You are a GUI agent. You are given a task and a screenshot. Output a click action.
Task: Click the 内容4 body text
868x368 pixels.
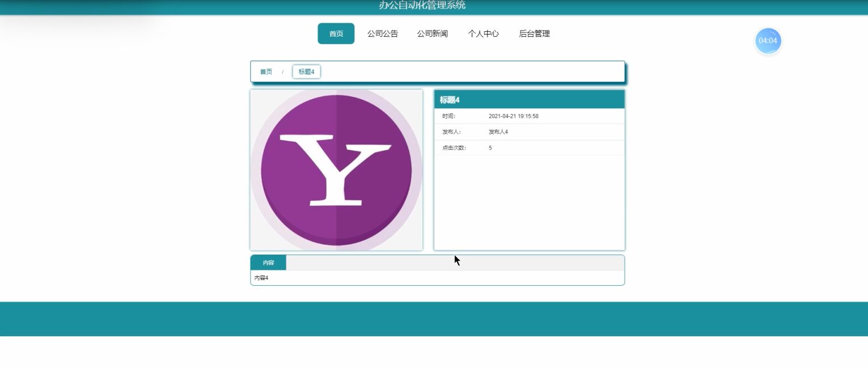tap(261, 278)
